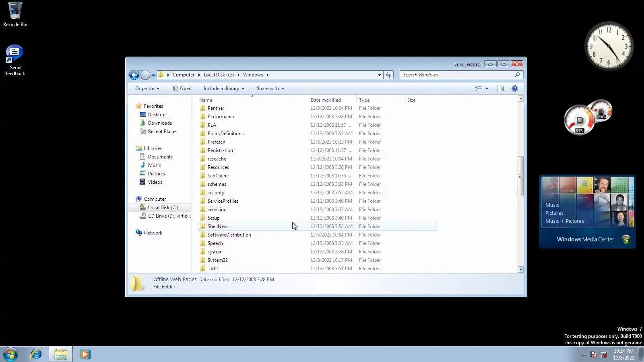Viewport: 644px width, 362px height.
Task: Show hidden tray icons arrow
Action: [584, 354]
